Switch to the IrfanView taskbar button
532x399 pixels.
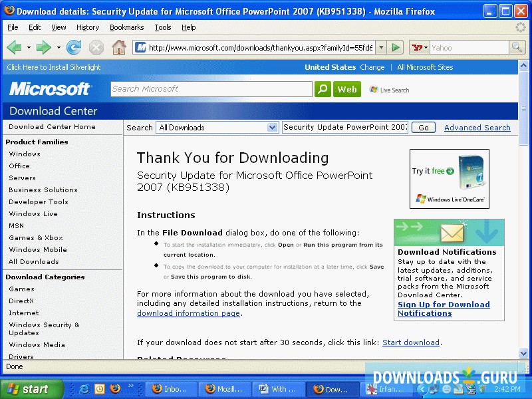point(386,389)
